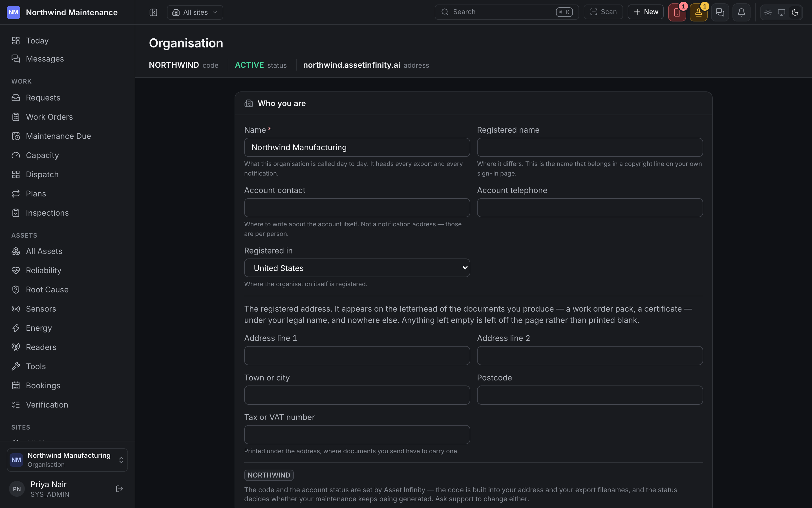Image resolution: width=812 pixels, height=508 pixels.
Task: Open the All sites dropdown
Action: 195,12
